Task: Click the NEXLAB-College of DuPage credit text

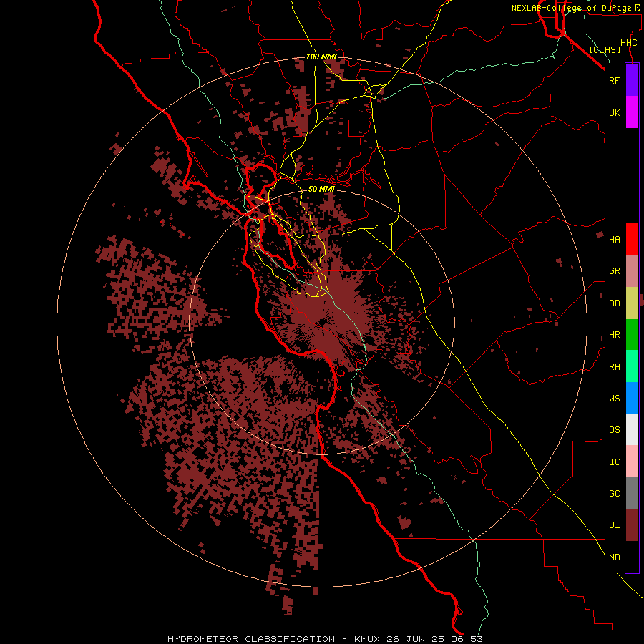Action: pos(577,8)
